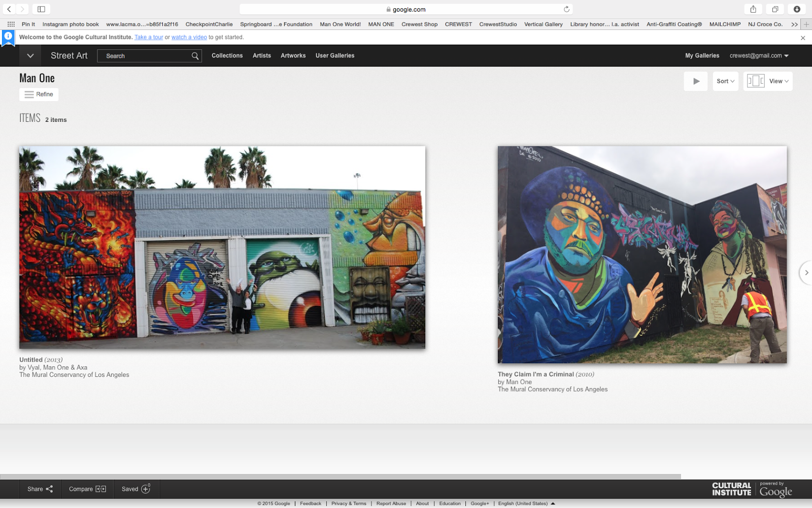812x508 pixels.
Task: Click the Street Art title
Action: click(69, 56)
